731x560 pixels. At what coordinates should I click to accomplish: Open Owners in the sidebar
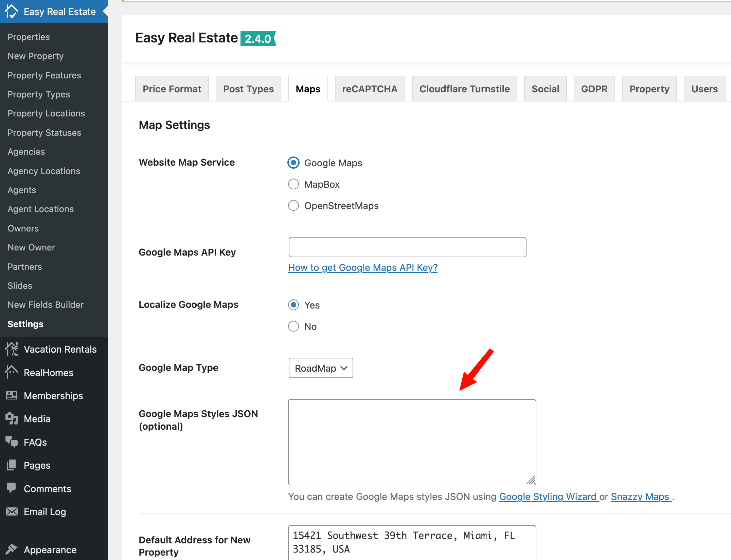[23, 228]
